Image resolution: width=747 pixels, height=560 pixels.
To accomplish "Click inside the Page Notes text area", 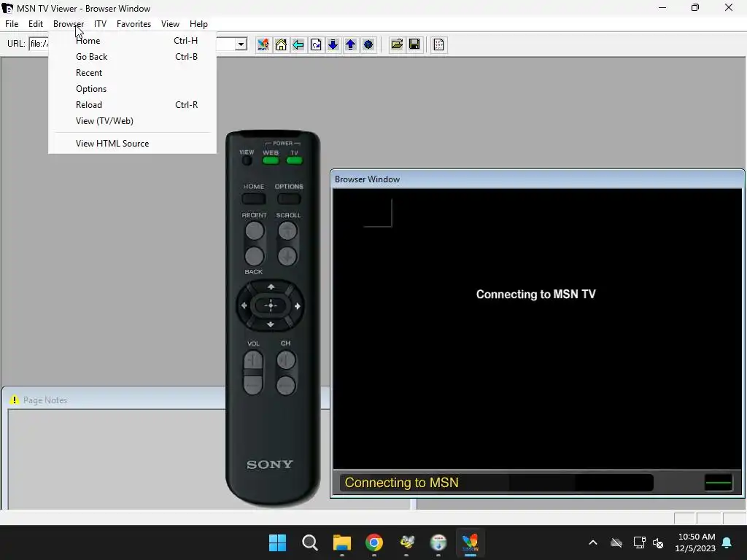I will pos(117,459).
